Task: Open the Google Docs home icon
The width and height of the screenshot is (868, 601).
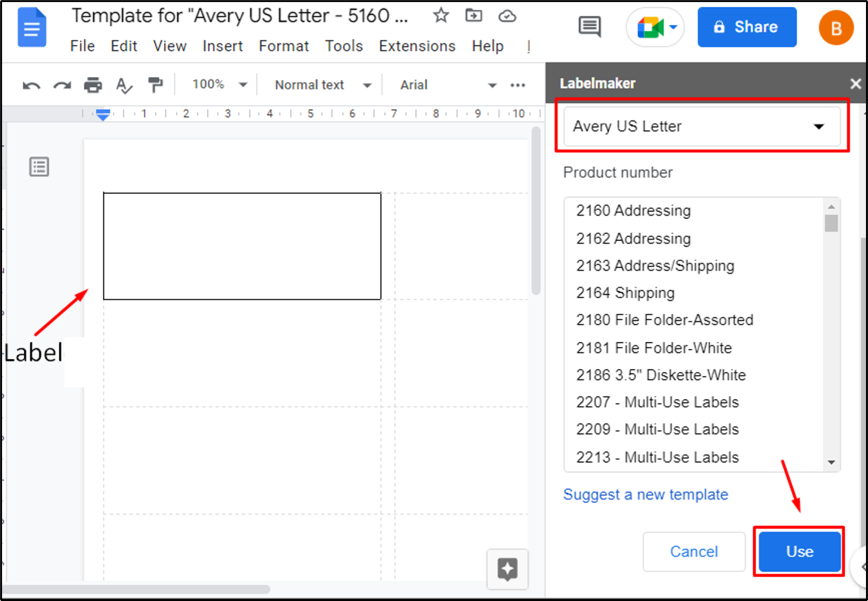Action: [32, 27]
